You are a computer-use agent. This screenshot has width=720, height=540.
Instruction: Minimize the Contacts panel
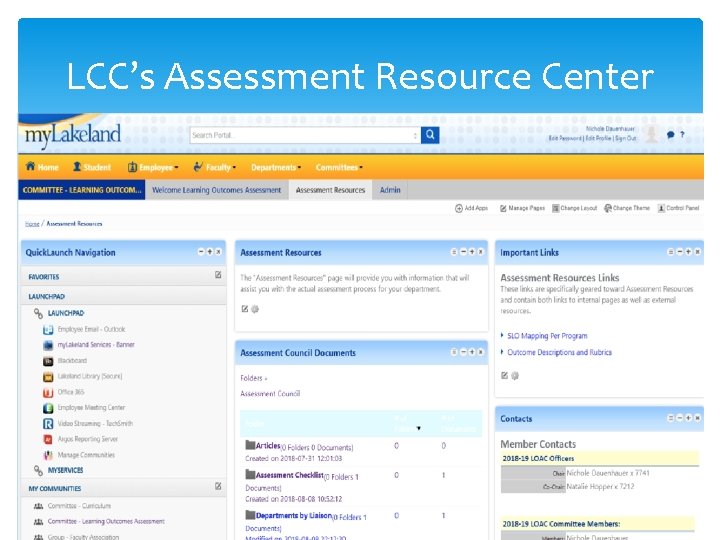point(680,418)
